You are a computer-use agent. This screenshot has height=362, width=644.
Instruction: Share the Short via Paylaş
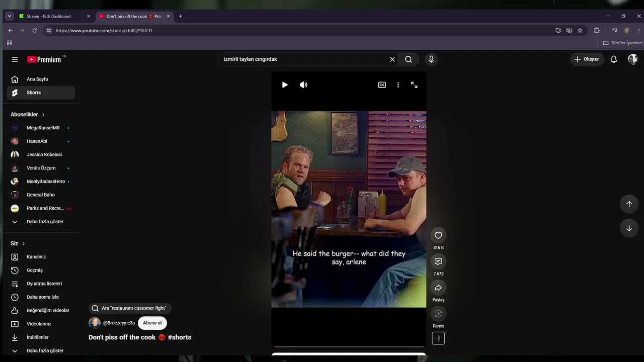tap(438, 288)
